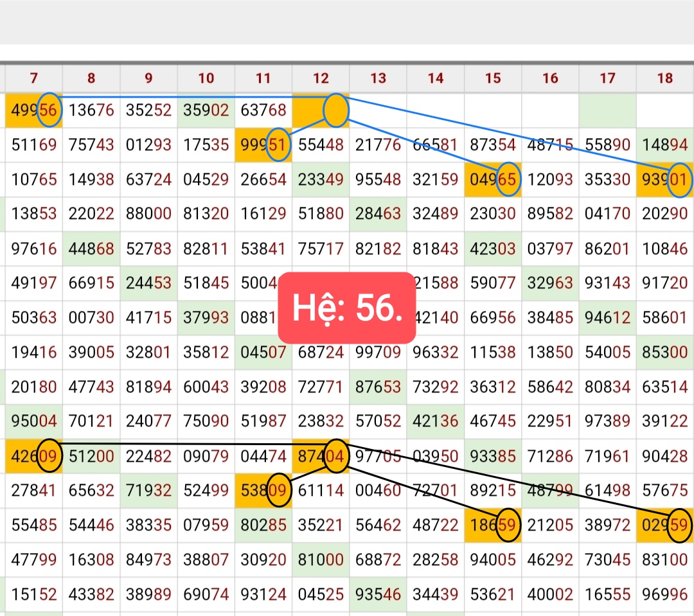The width and height of the screenshot is (694, 616).
Task: Click green cell 80285
Action: pos(263,525)
